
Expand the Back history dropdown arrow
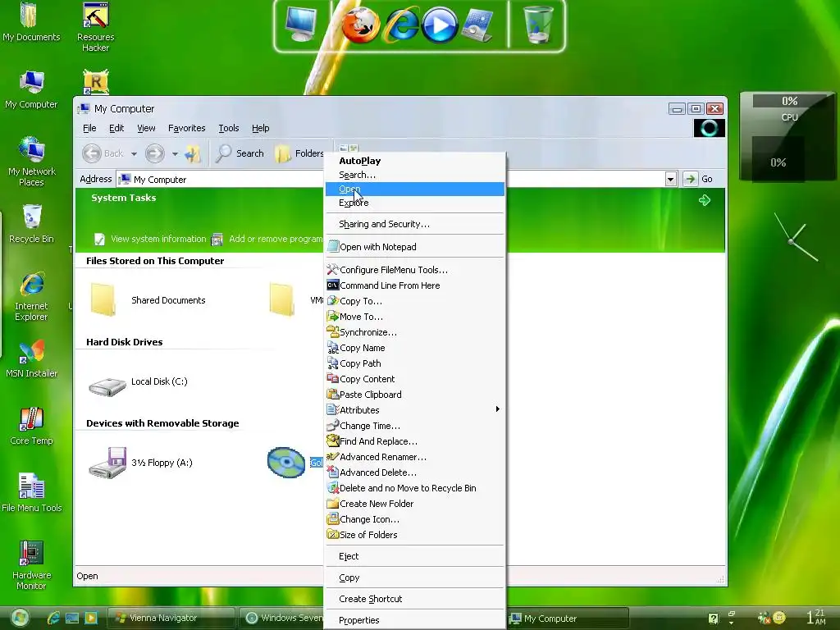point(134,153)
